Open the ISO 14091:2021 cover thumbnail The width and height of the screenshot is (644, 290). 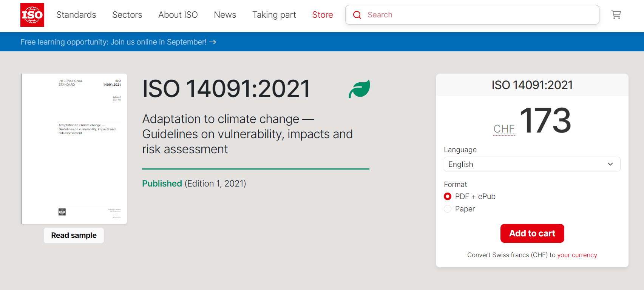coord(74,149)
